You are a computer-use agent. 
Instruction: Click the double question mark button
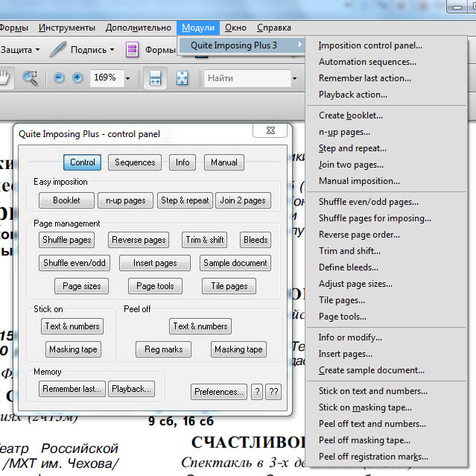point(273,392)
